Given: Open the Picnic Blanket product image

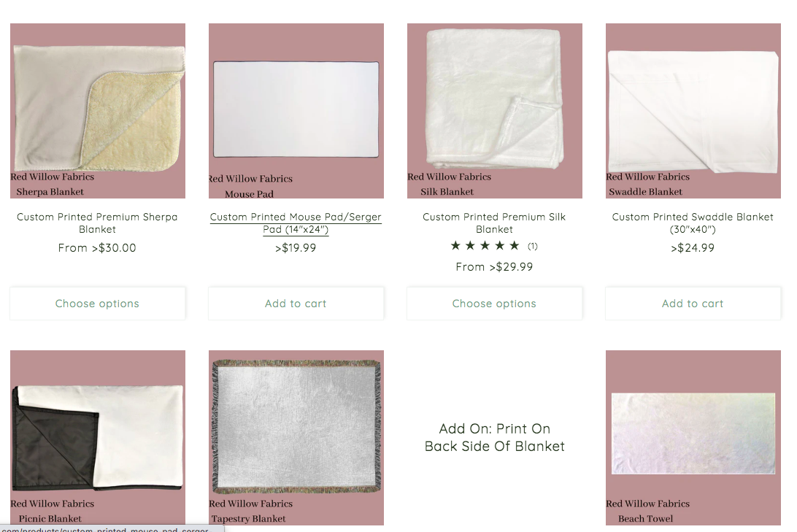Looking at the screenshot, I should pos(98,437).
